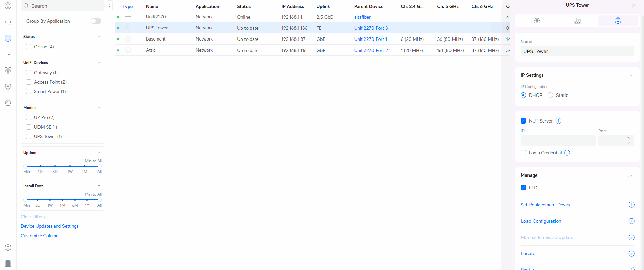Click the 1W mark on Uptime slider

[x=70, y=166]
